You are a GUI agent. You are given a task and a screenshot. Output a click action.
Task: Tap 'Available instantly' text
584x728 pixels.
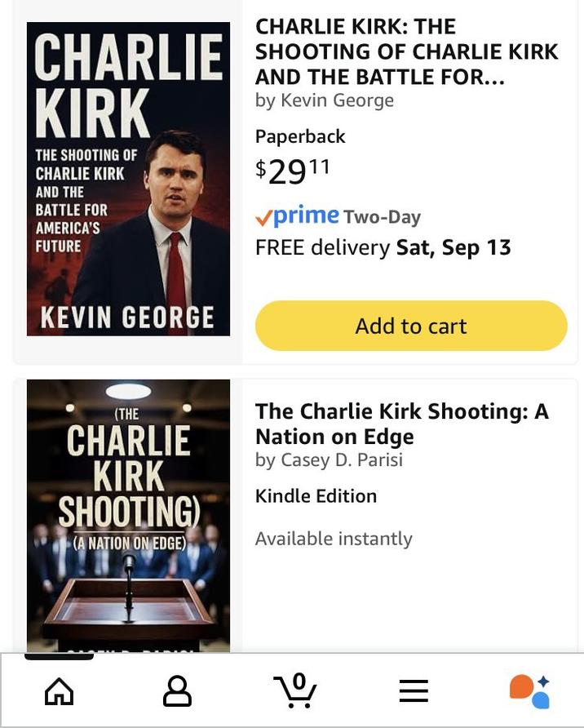[x=334, y=538]
